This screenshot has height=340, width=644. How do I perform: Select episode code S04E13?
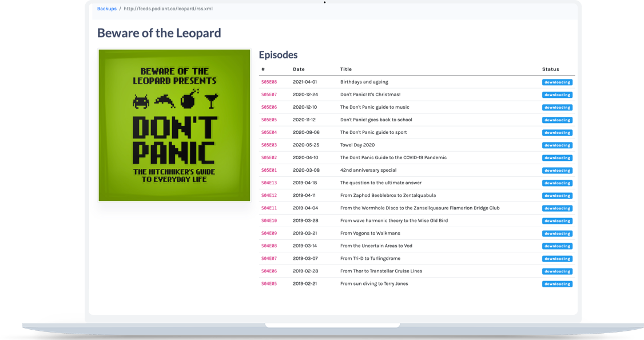click(269, 183)
